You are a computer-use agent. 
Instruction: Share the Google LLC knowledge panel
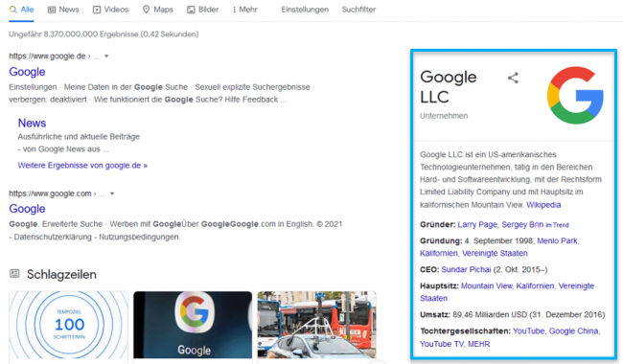(513, 78)
